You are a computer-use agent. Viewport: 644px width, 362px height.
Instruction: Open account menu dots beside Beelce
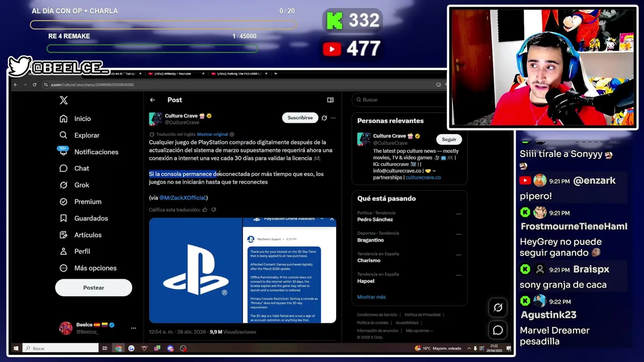(x=133, y=328)
